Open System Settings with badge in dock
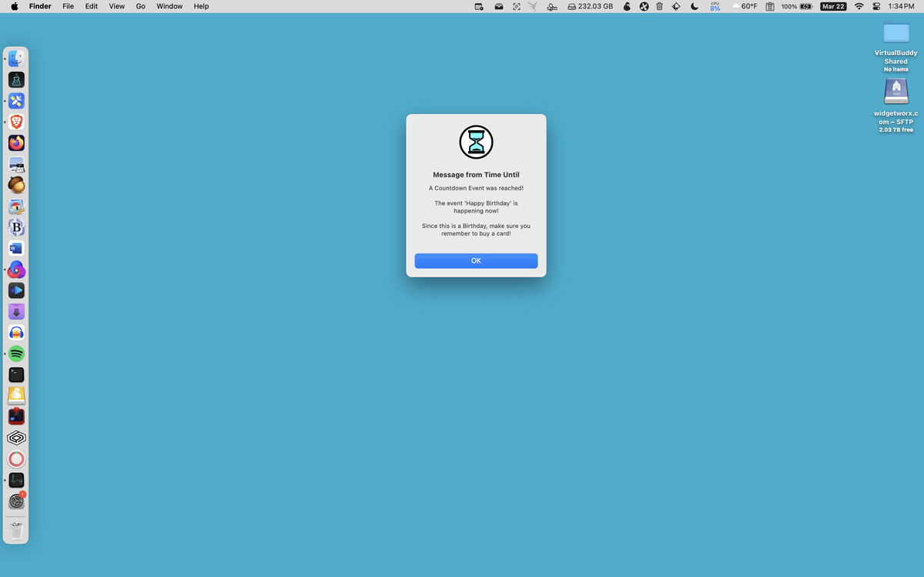Viewport: 924px width, 577px height. (16, 501)
